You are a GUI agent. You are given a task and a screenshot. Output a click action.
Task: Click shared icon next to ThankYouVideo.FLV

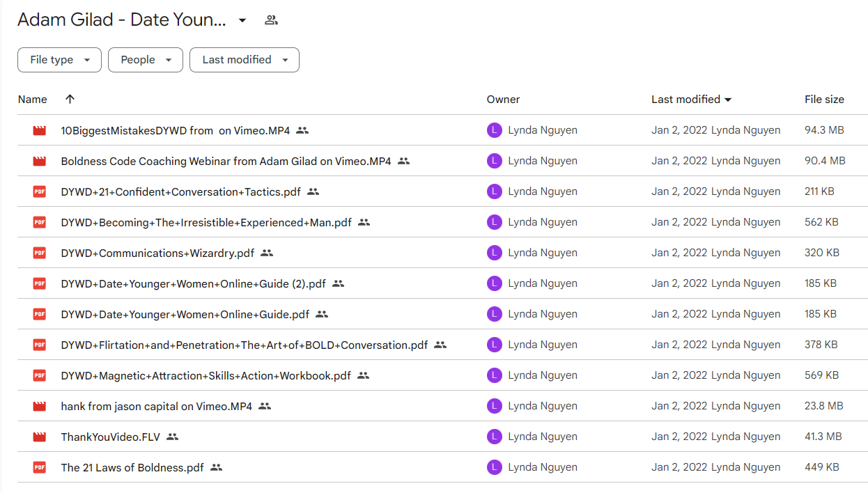point(173,437)
